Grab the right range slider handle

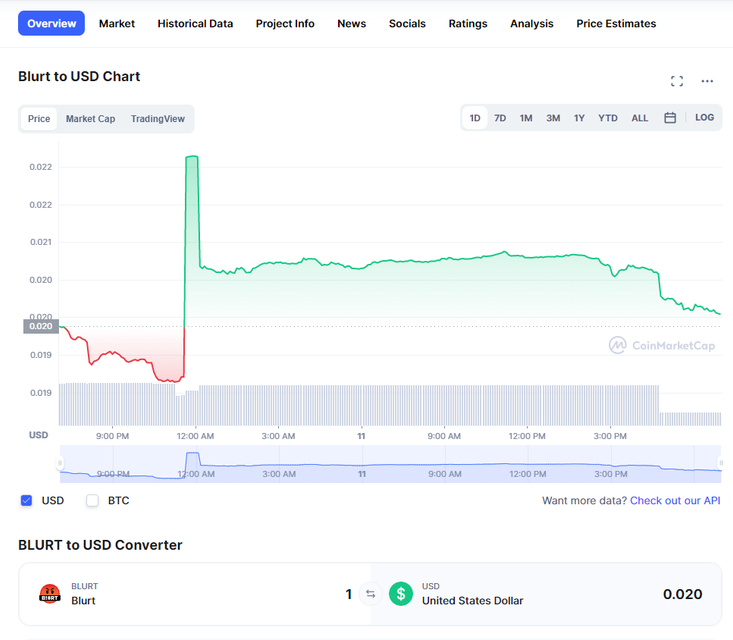tap(720, 463)
